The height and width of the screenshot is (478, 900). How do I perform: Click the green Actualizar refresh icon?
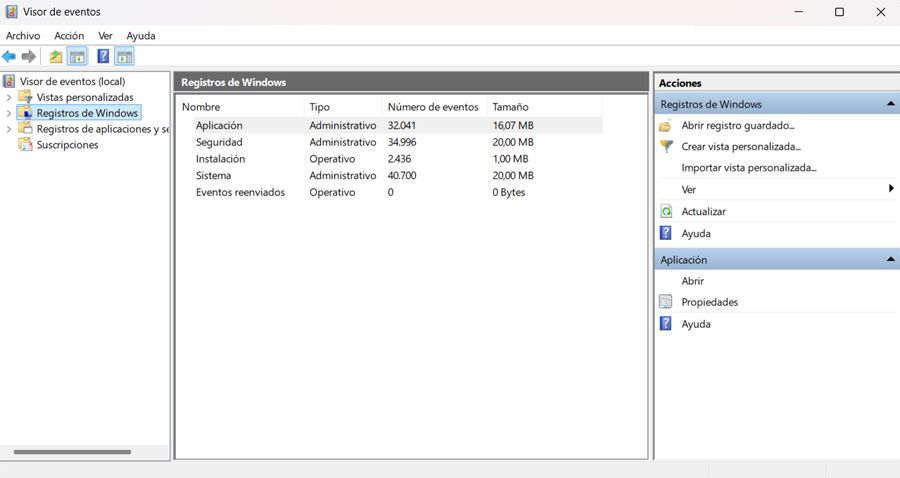[x=666, y=211]
